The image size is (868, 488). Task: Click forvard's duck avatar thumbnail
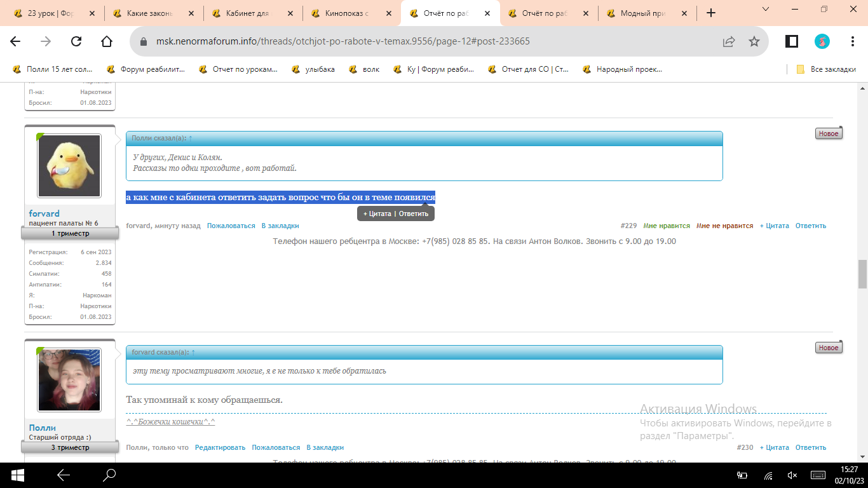coord(69,165)
